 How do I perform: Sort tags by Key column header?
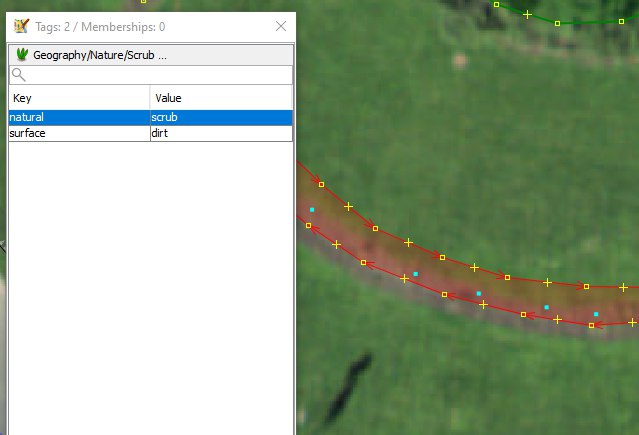coord(79,98)
